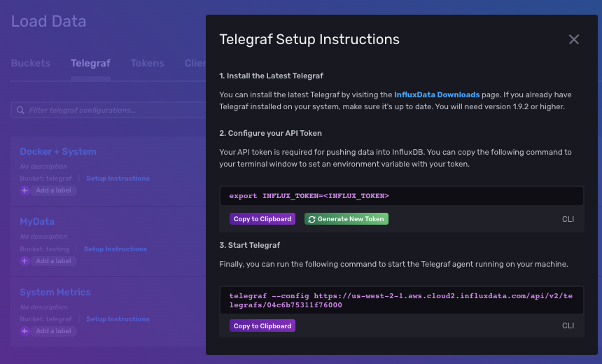
Task: Open the Tokens tab
Action: (148, 63)
